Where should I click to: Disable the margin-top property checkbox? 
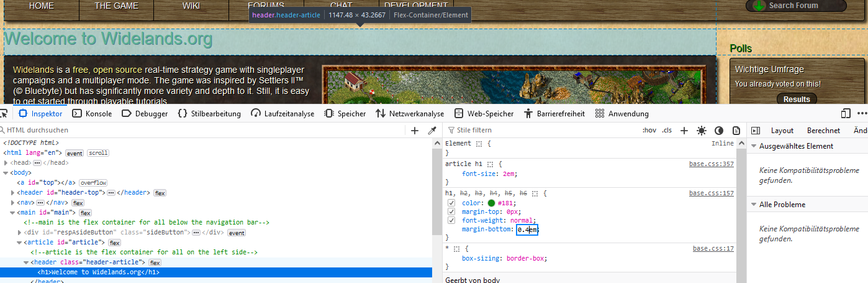click(x=451, y=211)
